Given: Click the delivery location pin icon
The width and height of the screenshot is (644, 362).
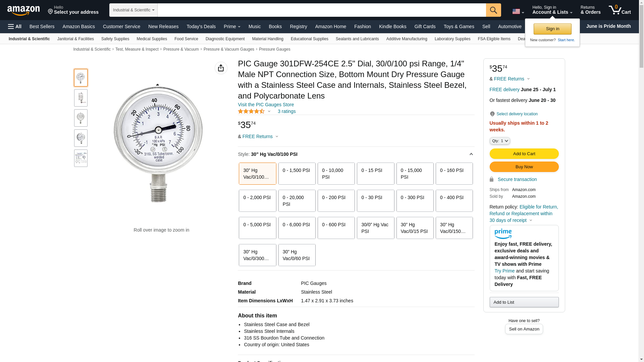Looking at the screenshot, I should coord(492,114).
